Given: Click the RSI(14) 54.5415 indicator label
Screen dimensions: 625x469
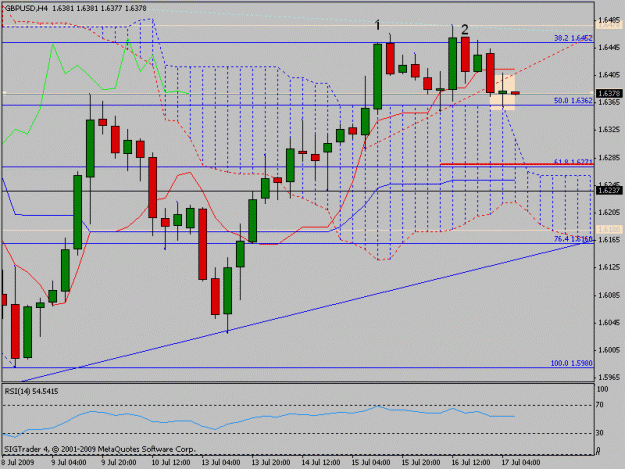Looking at the screenshot, I should (31, 391).
